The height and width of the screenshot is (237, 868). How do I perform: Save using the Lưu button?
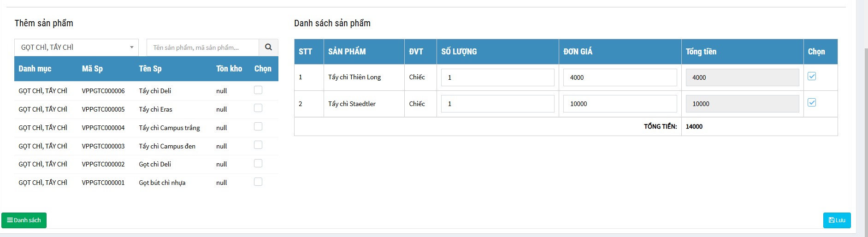pos(837,220)
